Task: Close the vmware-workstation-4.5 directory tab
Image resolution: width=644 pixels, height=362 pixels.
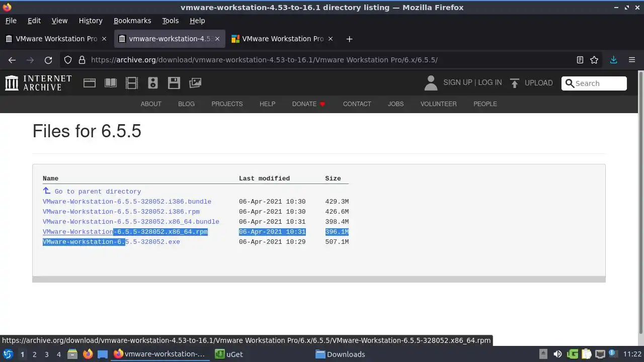Action: point(217,39)
